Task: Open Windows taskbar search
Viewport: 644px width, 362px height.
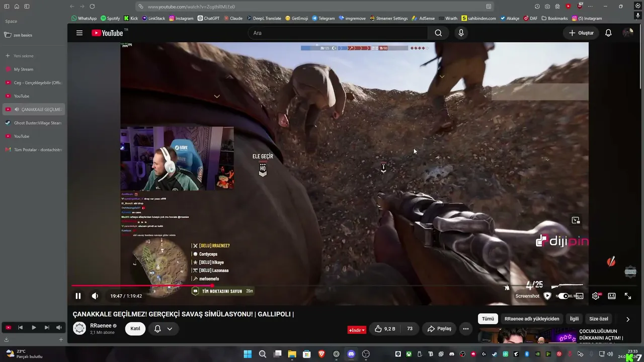Action: (262, 354)
